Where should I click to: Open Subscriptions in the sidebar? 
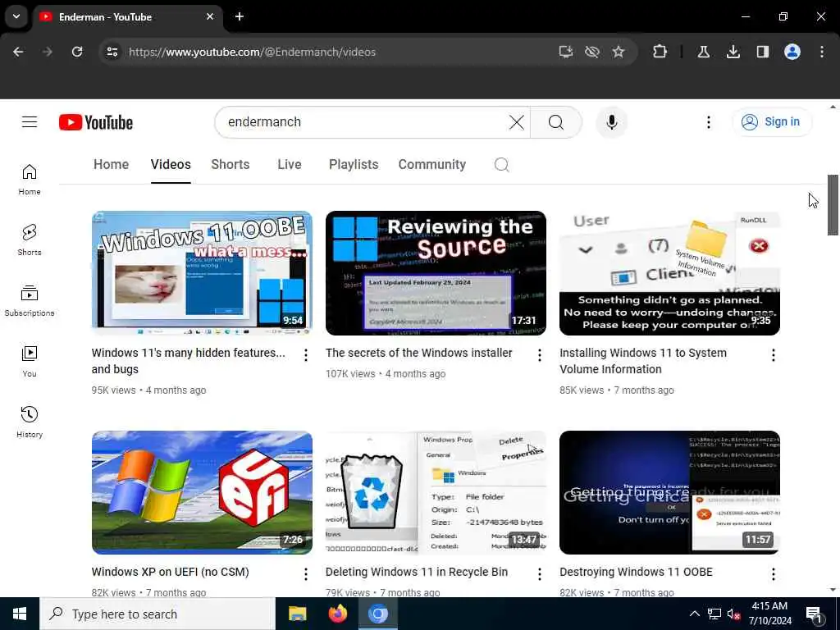click(x=30, y=300)
